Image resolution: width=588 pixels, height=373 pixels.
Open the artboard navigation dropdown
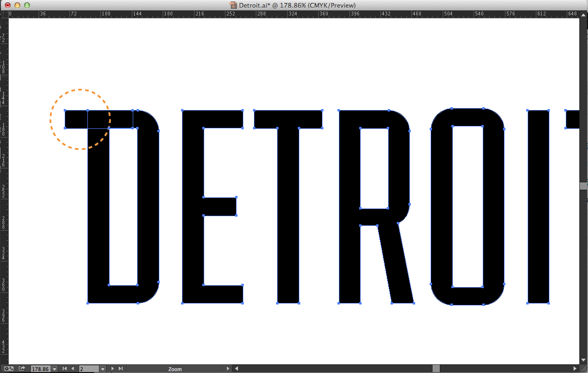(x=103, y=369)
